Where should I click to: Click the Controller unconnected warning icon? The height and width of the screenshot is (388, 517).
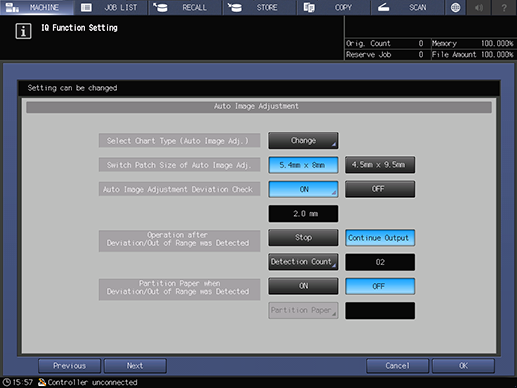point(42,382)
